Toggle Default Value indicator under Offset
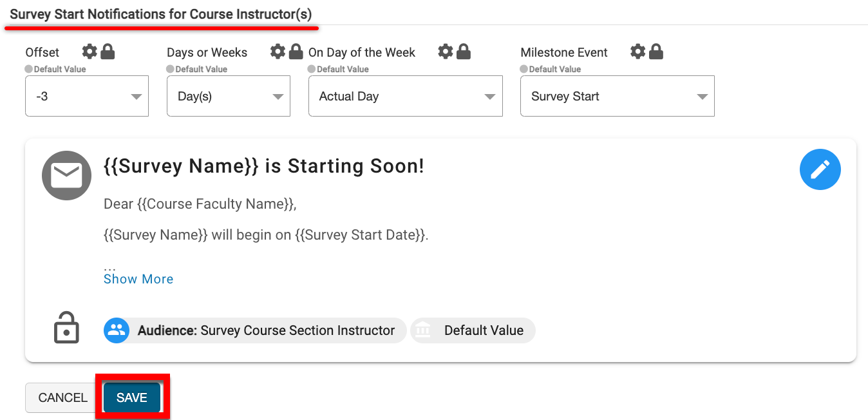 (x=29, y=69)
